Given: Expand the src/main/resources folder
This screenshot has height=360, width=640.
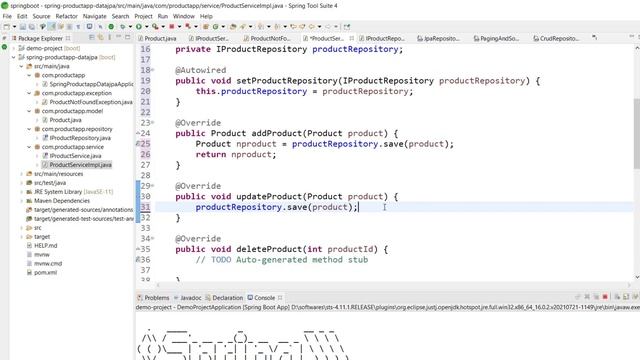Looking at the screenshot, I should pyautogui.click(x=21, y=174).
